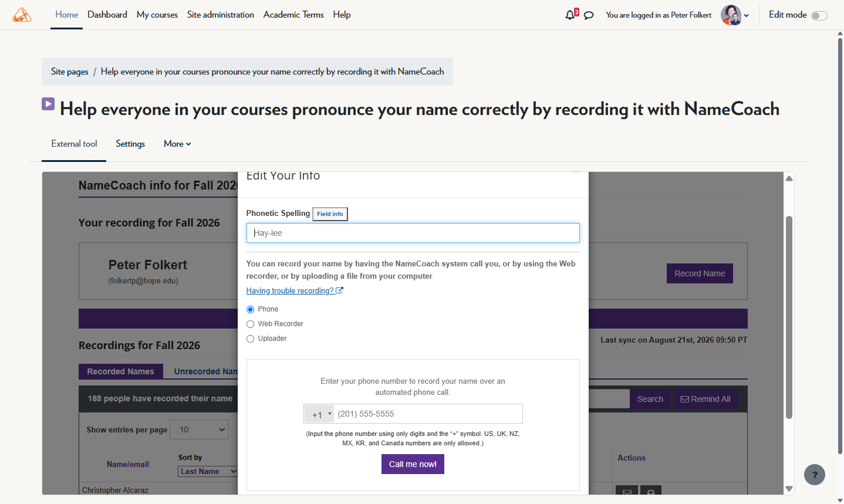Click the phone number input field

coord(428,414)
